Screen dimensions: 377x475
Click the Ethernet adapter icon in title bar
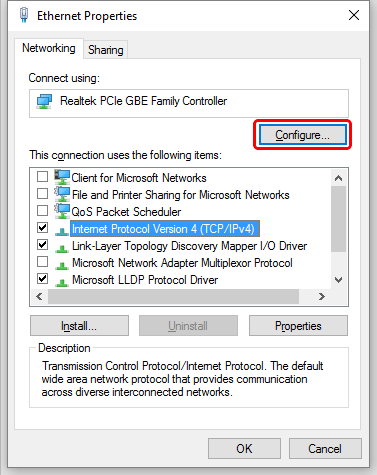coord(24,15)
